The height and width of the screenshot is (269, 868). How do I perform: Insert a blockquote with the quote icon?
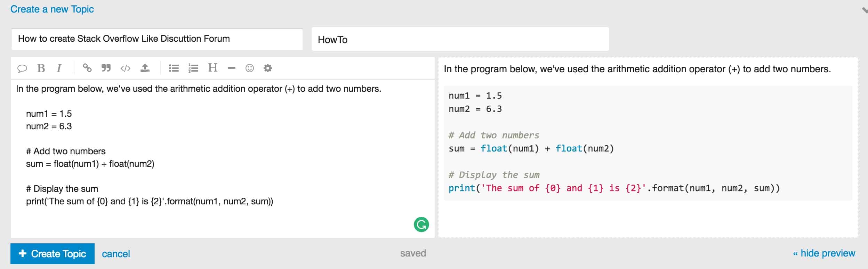click(x=106, y=68)
